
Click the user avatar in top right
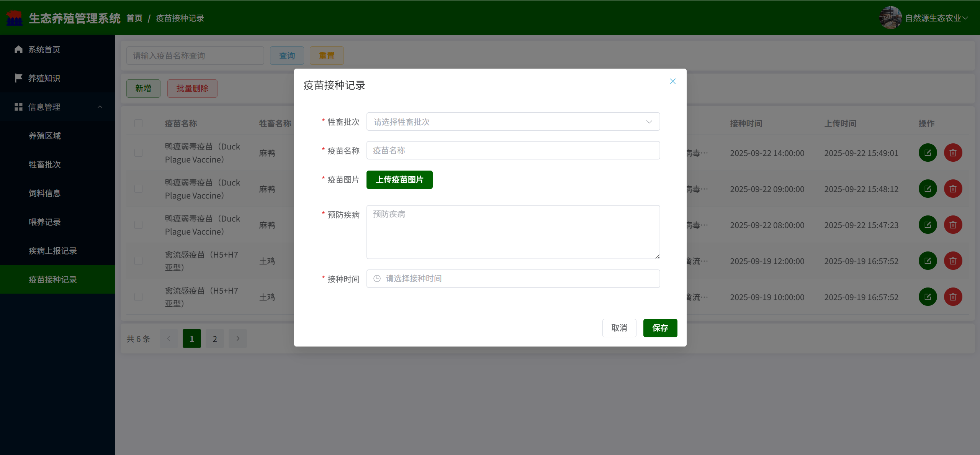tap(890, 18)
